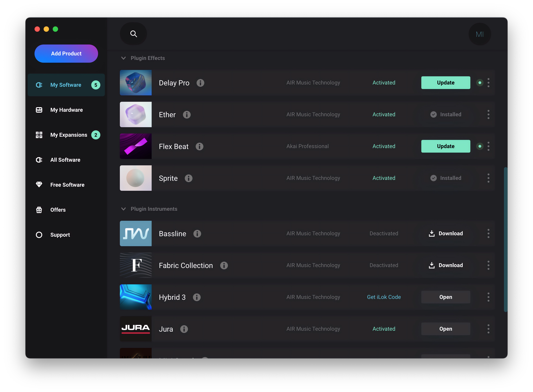
Task: Show info for Fabric Collection
Action: [x=224, y=265]
